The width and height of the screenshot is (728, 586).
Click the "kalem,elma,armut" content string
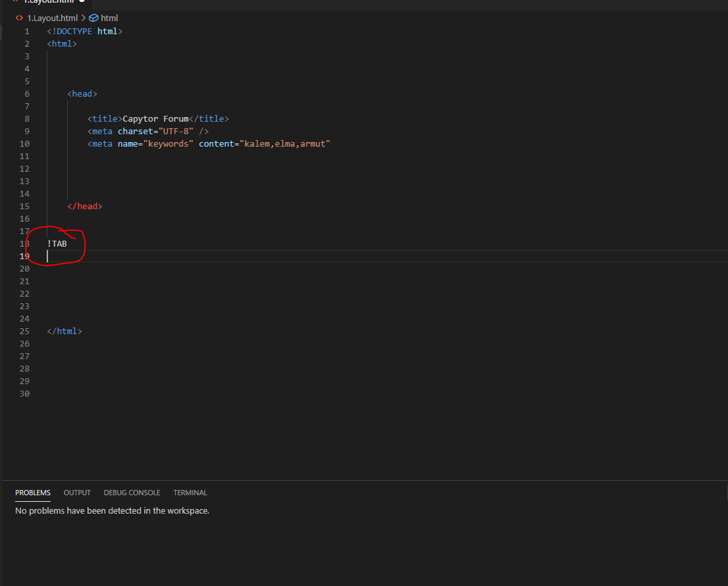(284, 144)
